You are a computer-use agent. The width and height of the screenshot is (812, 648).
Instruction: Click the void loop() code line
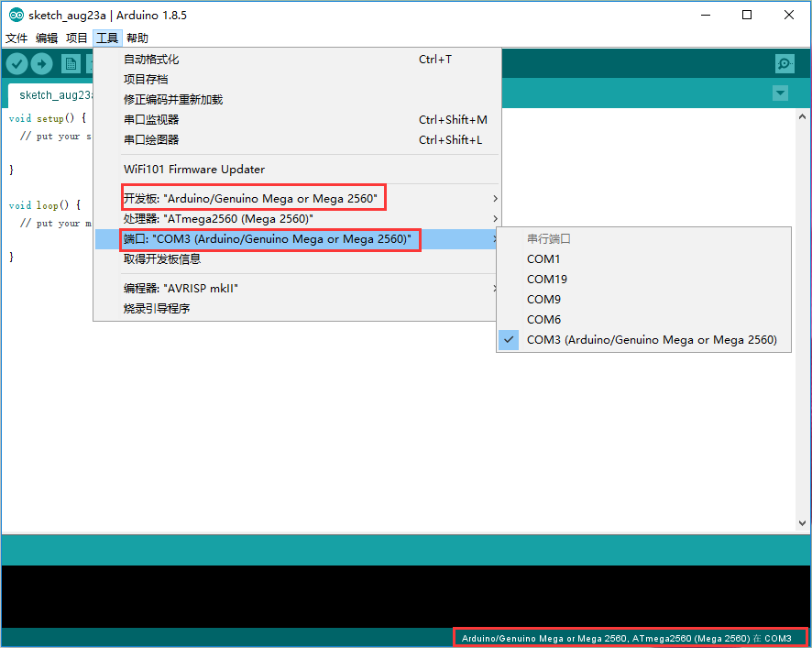[x=45, y=205]
